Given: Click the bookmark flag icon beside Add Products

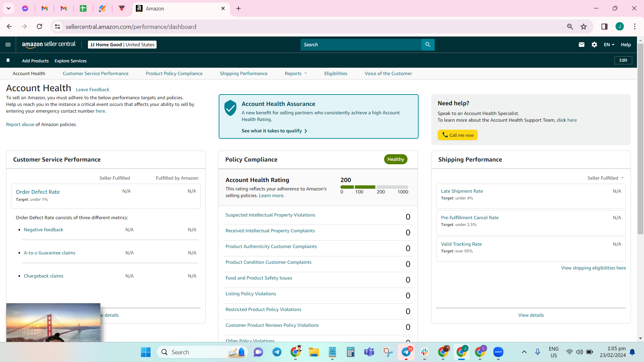Looking at the screenshot, I should 8,60.
